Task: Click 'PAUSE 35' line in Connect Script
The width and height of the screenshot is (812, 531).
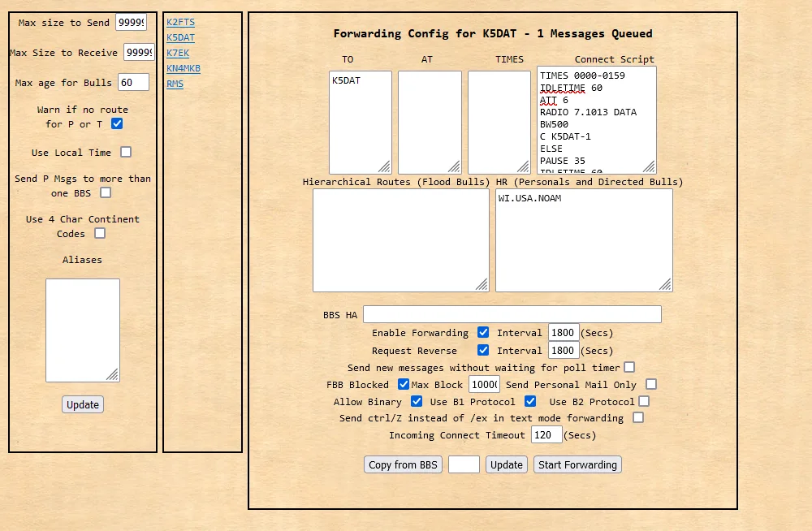Action: [x=563, y=161]
